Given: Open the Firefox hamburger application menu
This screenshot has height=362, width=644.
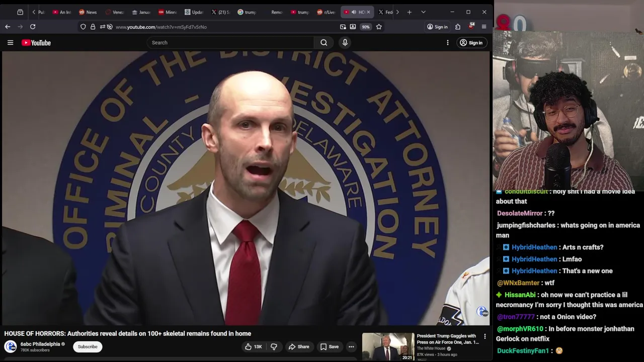Looking at the screenshot, I should point(484,27).
